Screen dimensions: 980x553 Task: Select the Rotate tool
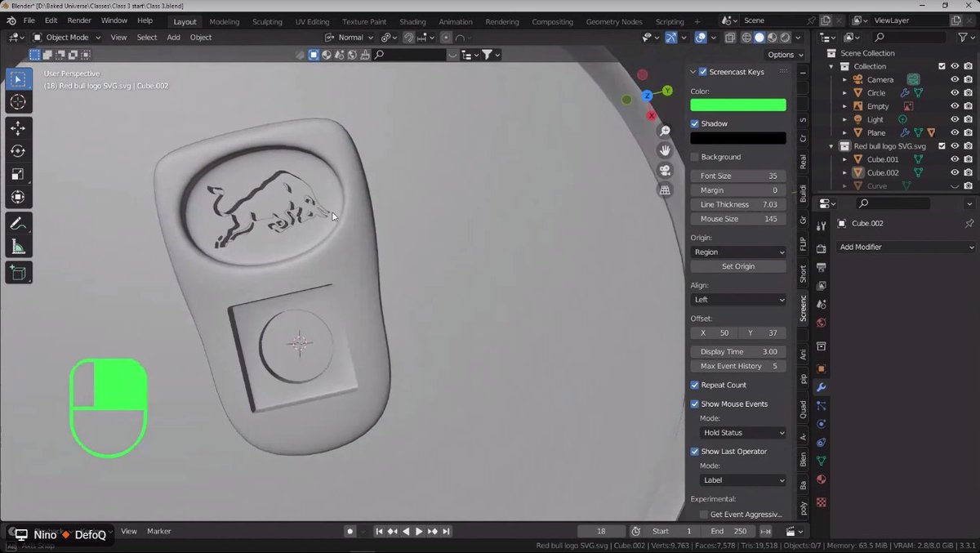(19, 151)
